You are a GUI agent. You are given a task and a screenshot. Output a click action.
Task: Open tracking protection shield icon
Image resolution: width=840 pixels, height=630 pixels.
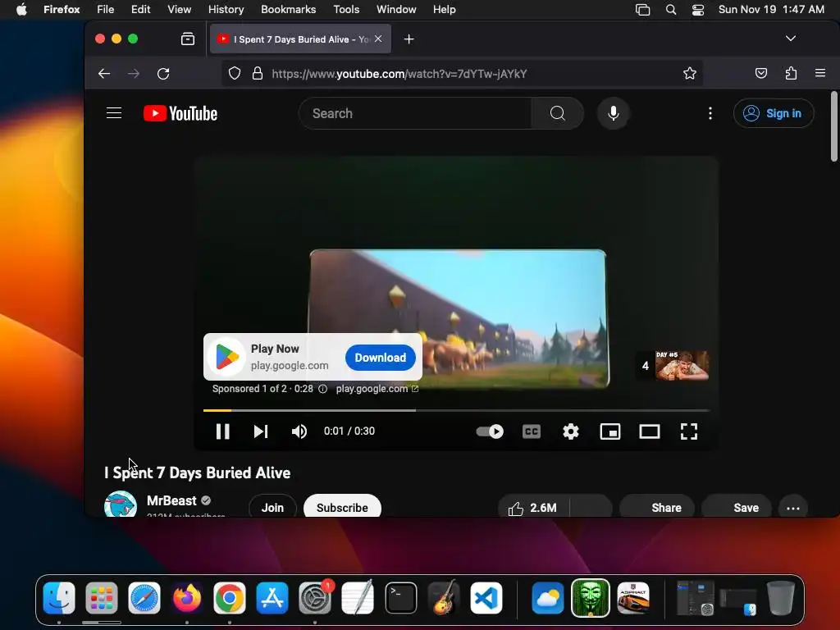tap(235, 73)
